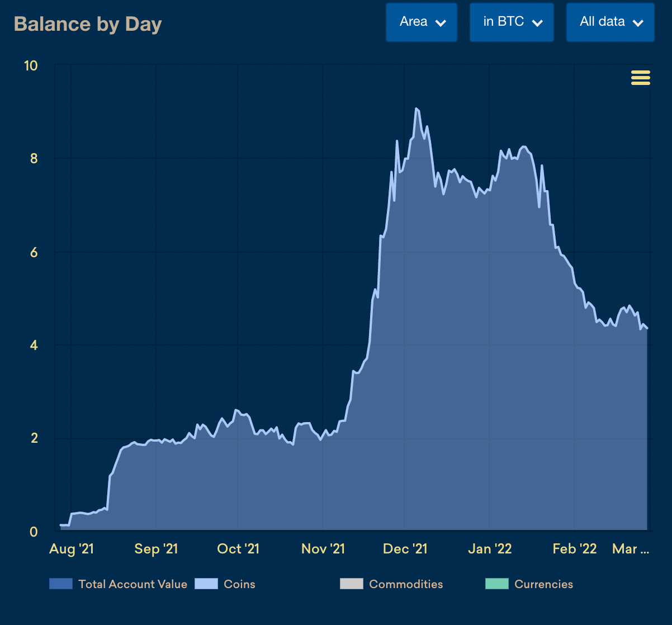Click the 'Balance by Day' chart title
Image resolution: width=672 pixels, height=625 pixels.
[x=88, y=24]
